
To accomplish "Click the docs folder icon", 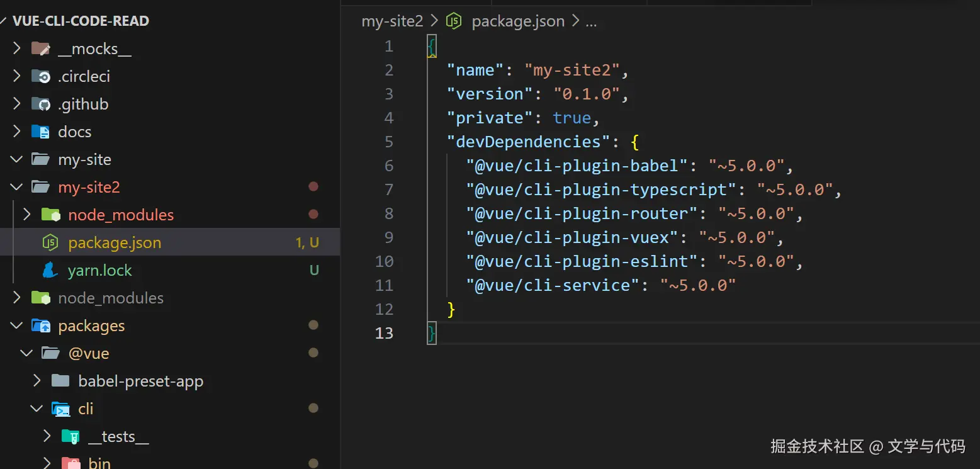I will click(x=41, y=132).
